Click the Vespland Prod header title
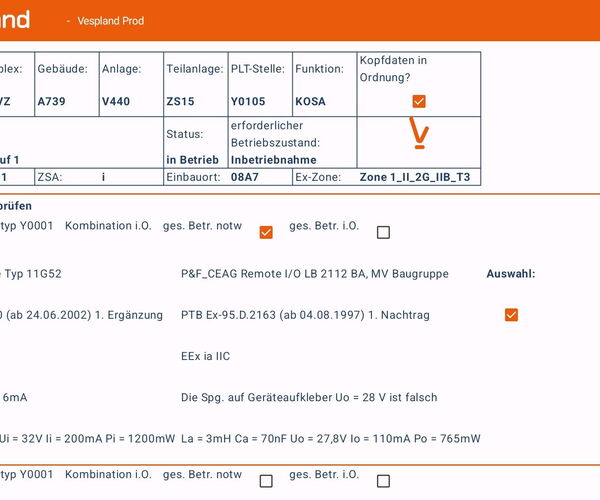The height and width of the screenshot is (500, 600). pos(111,21)
